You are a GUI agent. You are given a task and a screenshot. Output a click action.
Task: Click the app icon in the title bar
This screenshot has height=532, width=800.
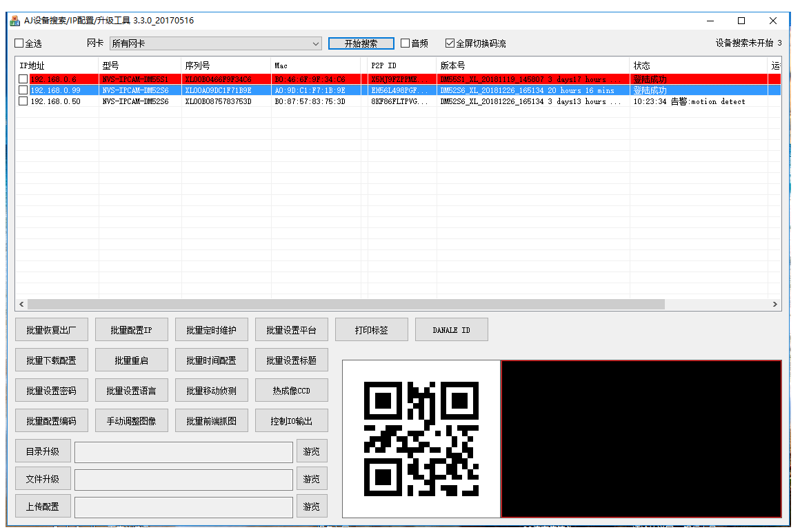[x=14, y=21]
